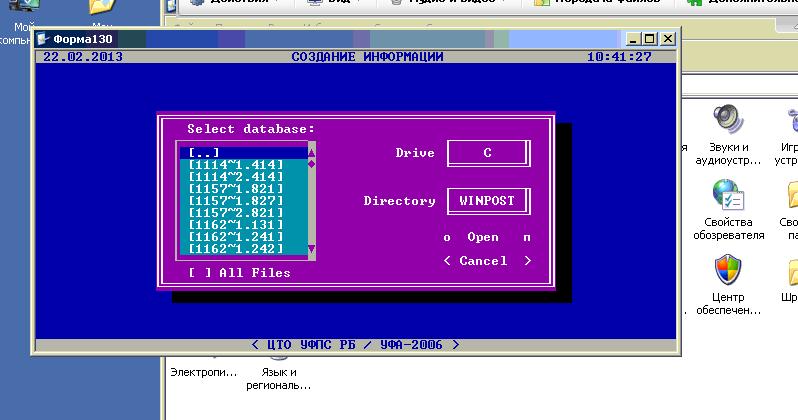
Task: Open Свойства обозревателя control panel icon
Action: point(728,209)
